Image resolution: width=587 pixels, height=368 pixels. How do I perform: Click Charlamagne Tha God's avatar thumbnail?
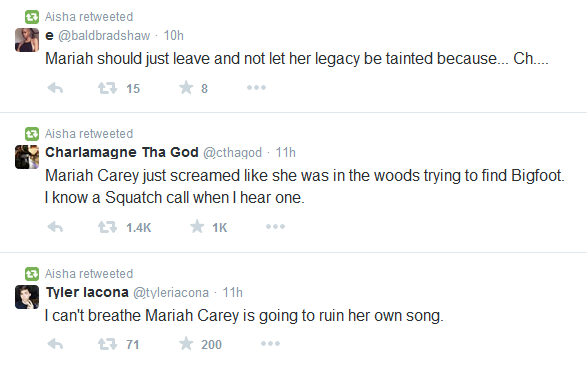(x=27, y=157)
